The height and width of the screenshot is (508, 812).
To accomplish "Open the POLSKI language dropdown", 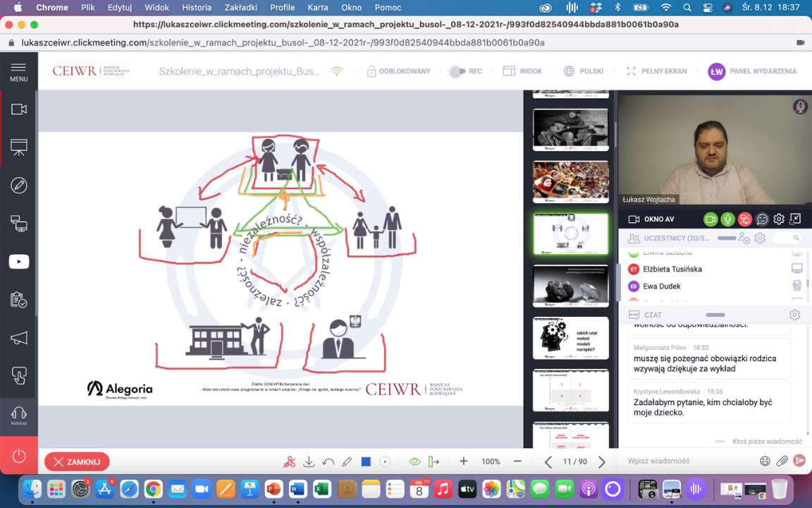I will point(584,71).
